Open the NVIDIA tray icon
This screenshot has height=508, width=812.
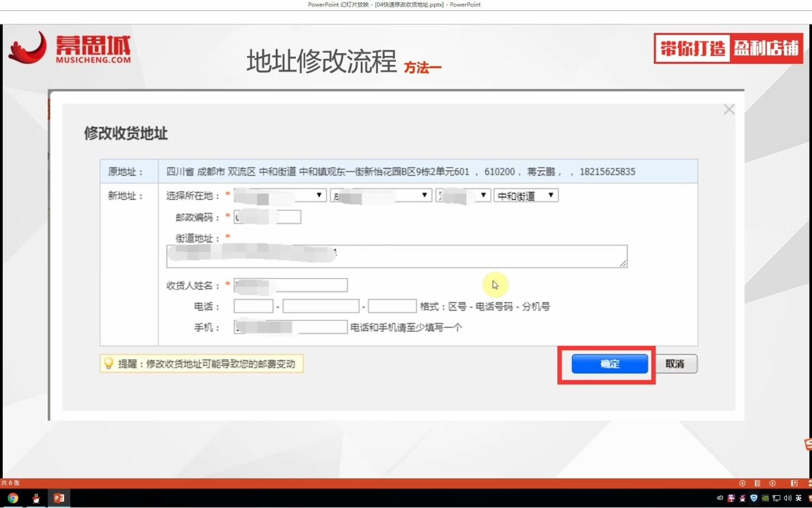[765, 498]
